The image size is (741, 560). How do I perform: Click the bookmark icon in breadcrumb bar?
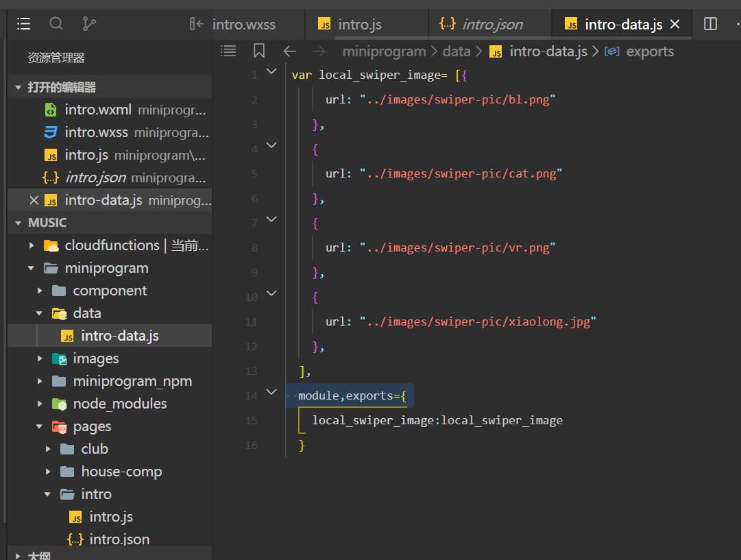coord(258,51)
